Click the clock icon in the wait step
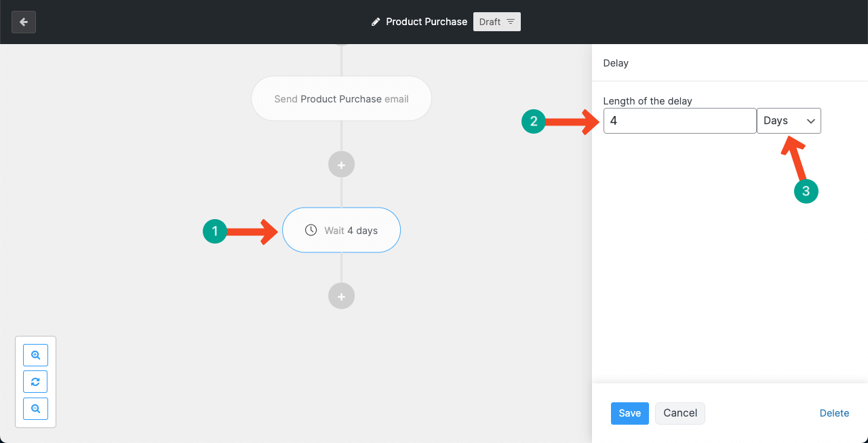 (311, 230)
